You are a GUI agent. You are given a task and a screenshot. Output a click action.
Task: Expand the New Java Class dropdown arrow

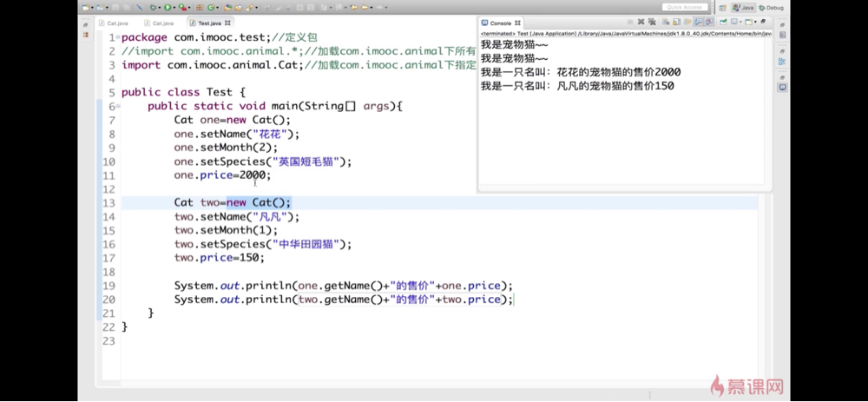coord(218,8)
